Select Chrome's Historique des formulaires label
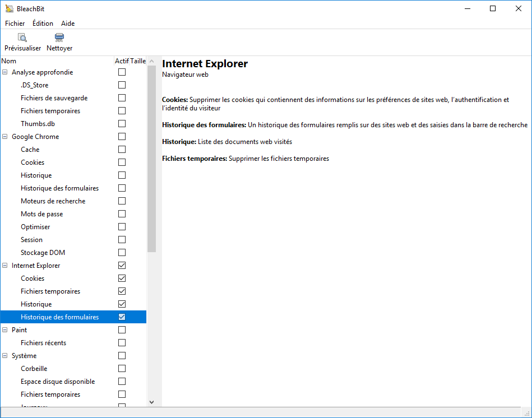Viewport: 532px width, 418px height. [x=60, y=188]
